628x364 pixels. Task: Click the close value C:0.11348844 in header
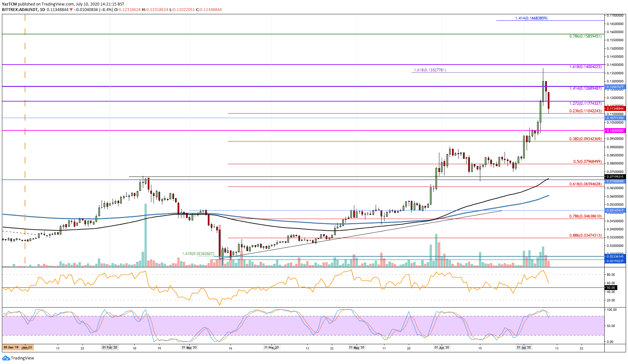[x=209, y=10]
